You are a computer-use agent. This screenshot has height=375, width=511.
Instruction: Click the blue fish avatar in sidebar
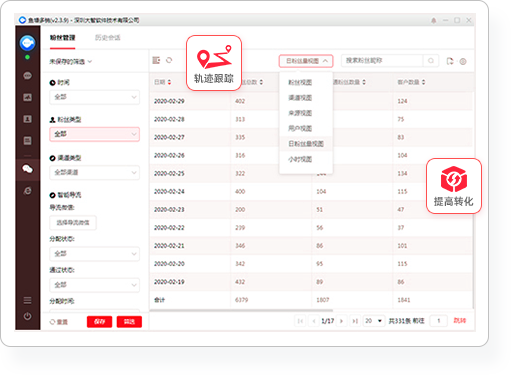coord(27,43)
